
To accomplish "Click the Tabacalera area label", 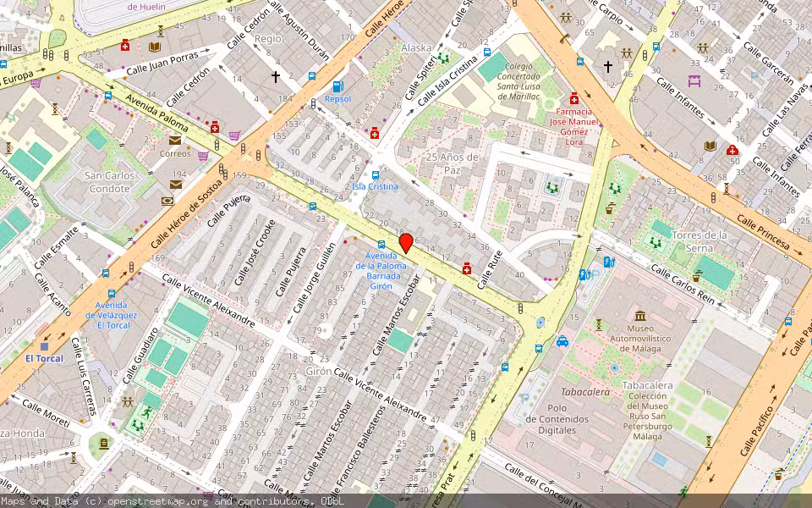I will 585,391.
